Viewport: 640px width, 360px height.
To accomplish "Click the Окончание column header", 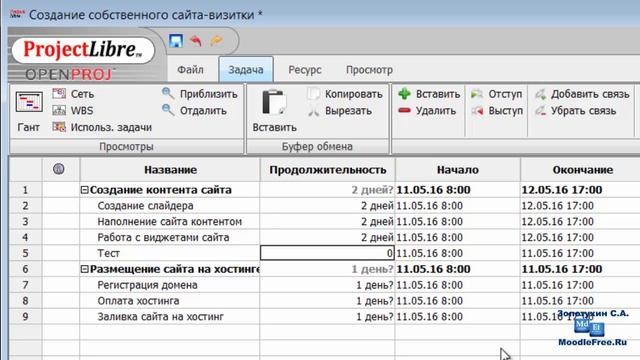I will coord(582,169).
